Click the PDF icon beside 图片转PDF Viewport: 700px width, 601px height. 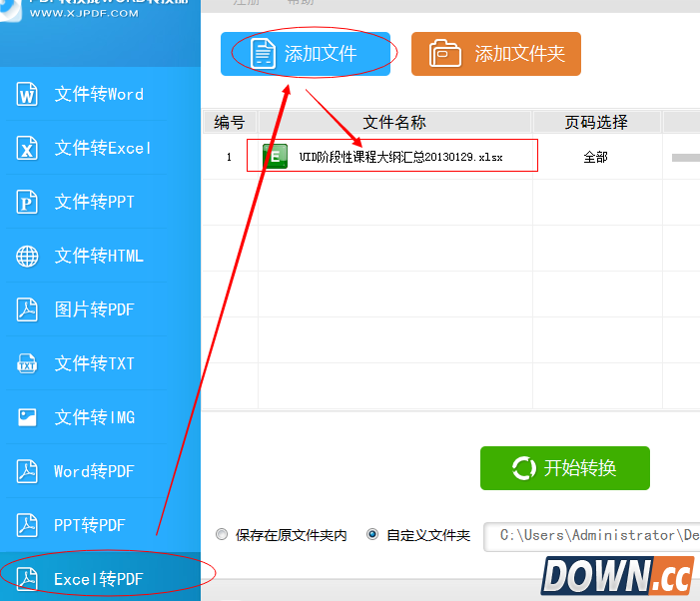point(27,309)
